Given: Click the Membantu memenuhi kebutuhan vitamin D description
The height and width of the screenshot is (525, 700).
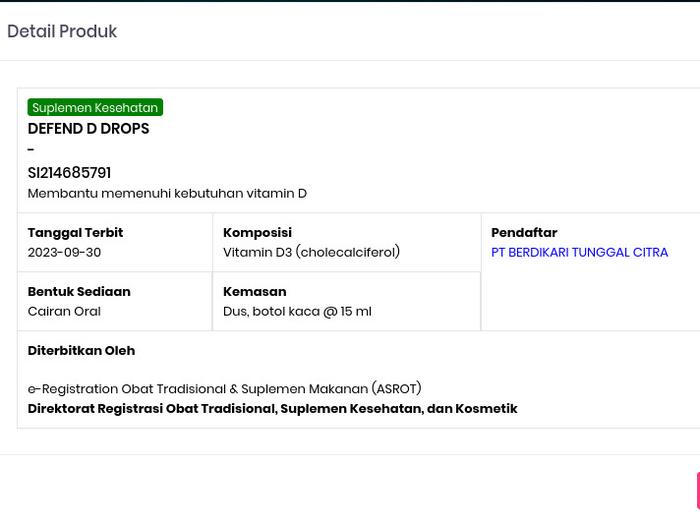Looking at the screenshot, I should click(167, 193).
